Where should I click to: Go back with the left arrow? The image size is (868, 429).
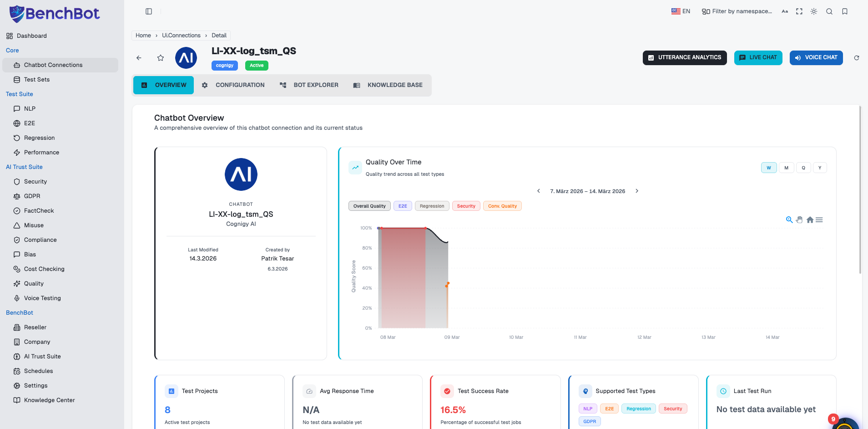[x=139, y=58]
